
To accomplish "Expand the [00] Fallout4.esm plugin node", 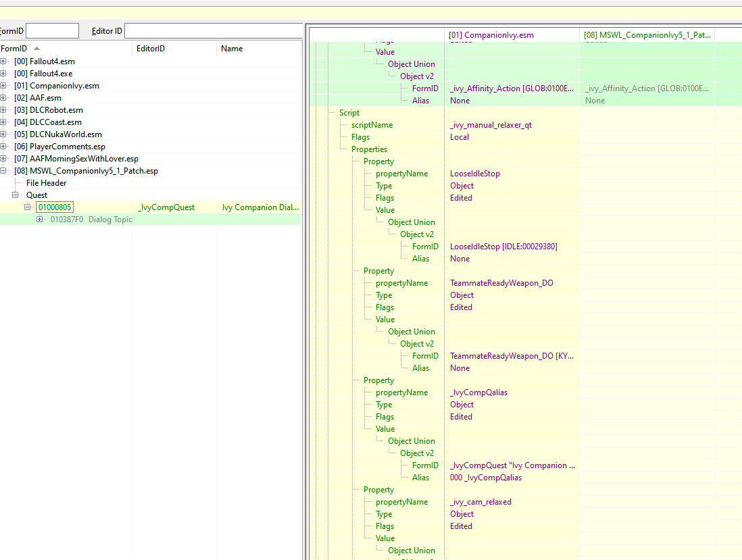I will point(3,61).
